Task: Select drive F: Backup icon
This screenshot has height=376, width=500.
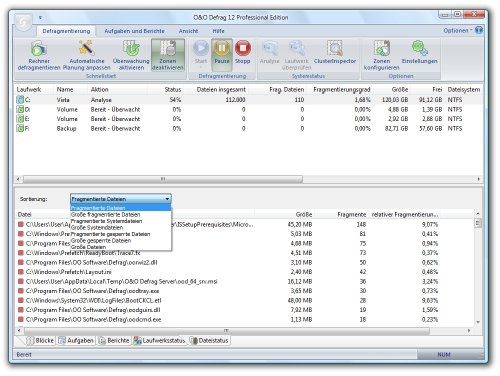Action: [x=20, y=128]
